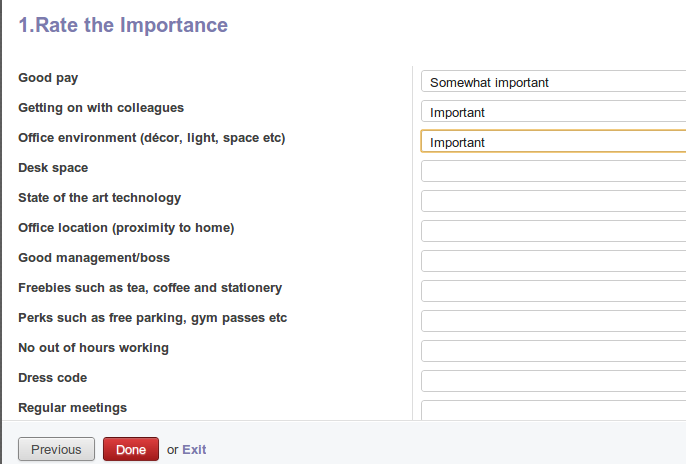This screenshot has width=686, height=464.
Task: Follow the Exit link
Action: pyautogui.click(x=194, y=450)
